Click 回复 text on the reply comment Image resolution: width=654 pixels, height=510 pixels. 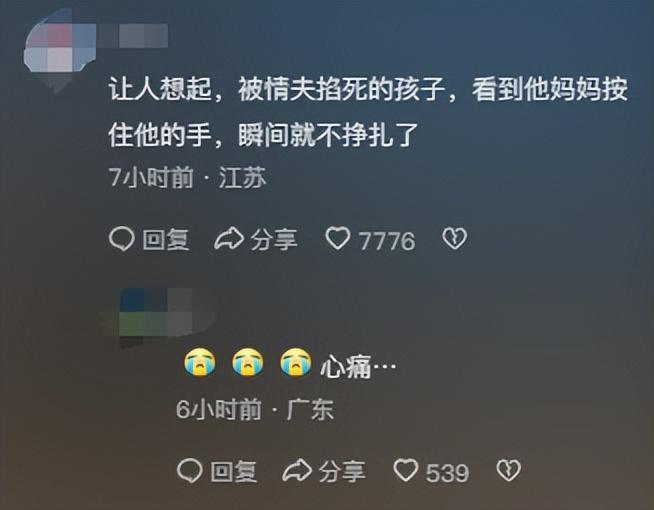[234, 472]
